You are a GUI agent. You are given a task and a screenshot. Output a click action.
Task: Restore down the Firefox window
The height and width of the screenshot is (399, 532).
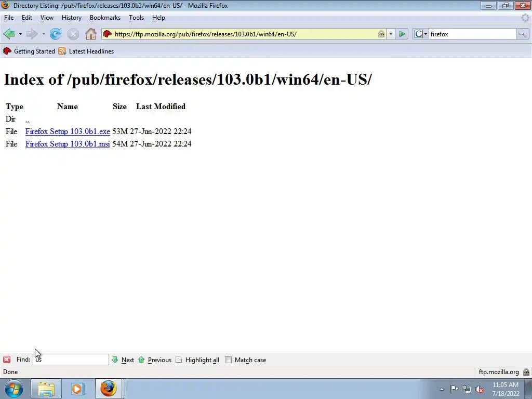pos(506,5)
